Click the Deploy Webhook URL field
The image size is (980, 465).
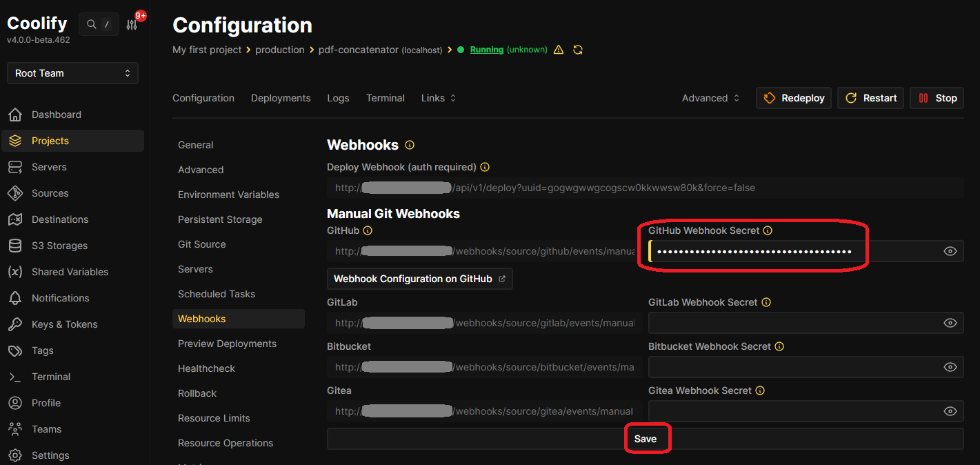645,188
